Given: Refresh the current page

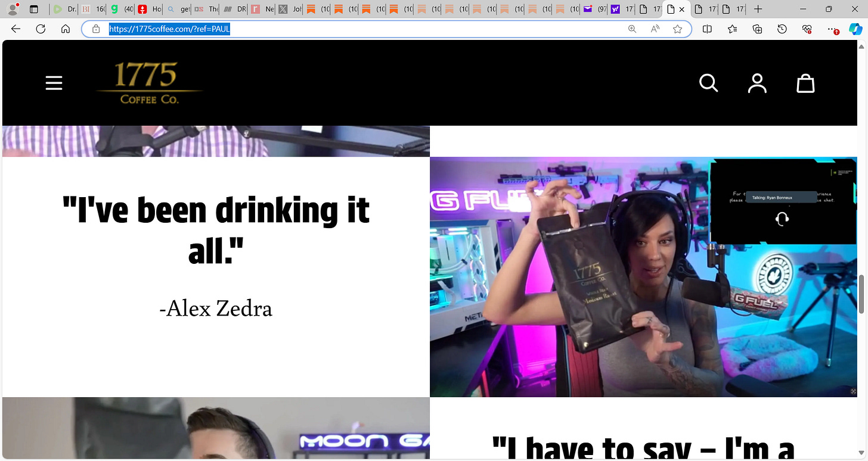Looking at the screenshot, I should pos(41,29).
